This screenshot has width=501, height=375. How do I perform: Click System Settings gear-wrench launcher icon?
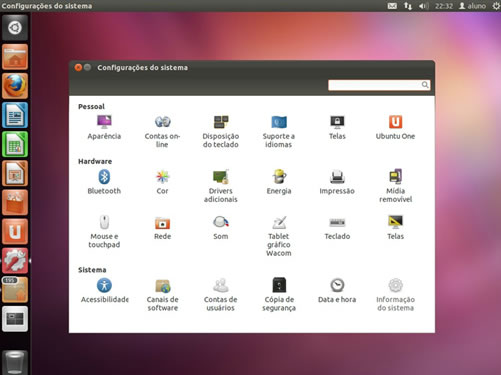15,261
